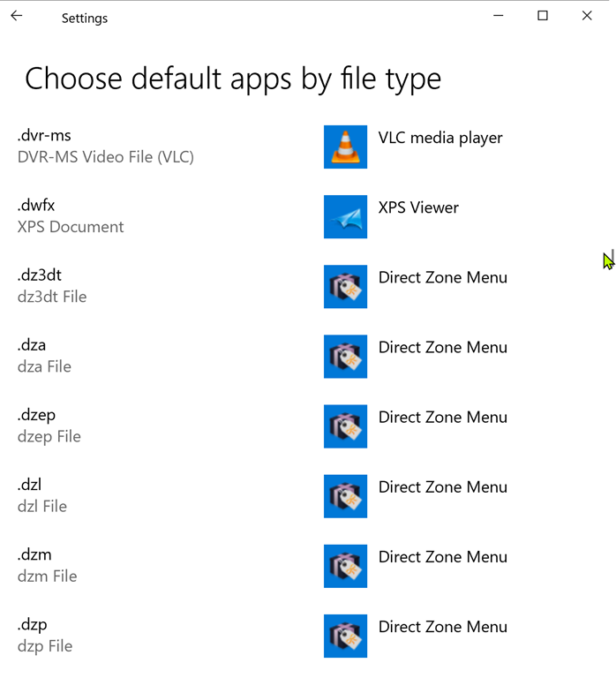
Task: Minimize the Settings window
Action: click(x=499, y=16)
